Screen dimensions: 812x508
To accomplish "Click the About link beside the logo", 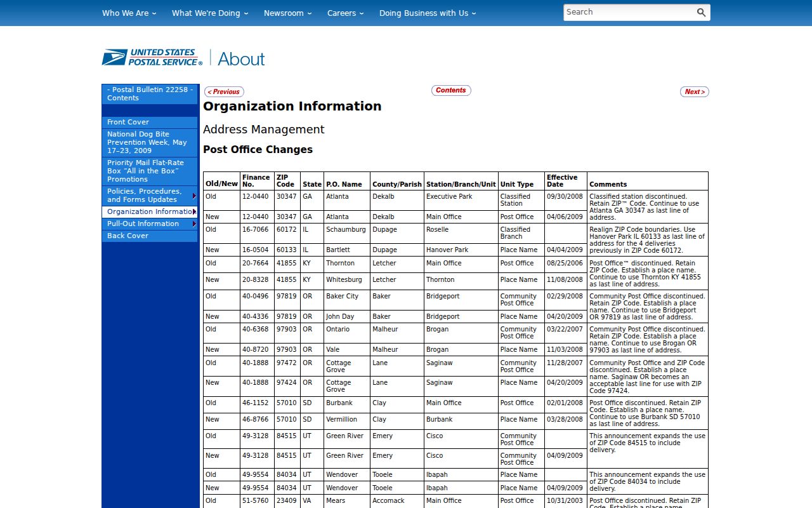I will [241, 59].
